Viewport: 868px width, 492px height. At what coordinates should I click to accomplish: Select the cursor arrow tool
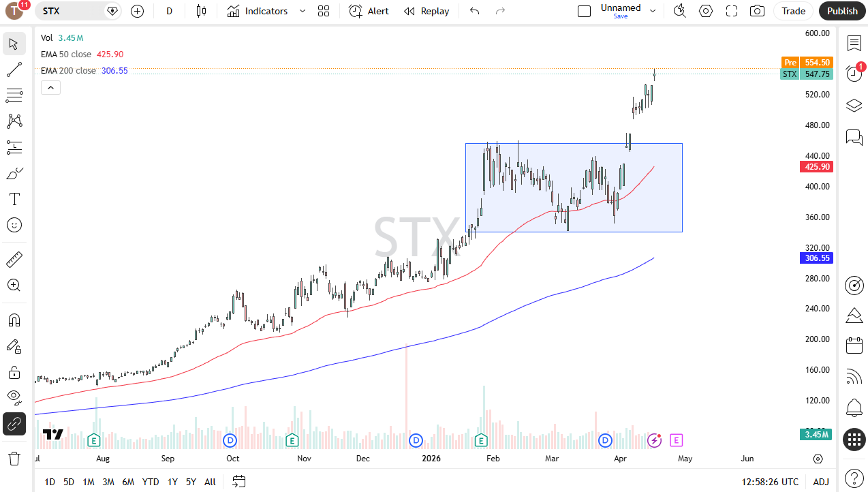point(14,44)
